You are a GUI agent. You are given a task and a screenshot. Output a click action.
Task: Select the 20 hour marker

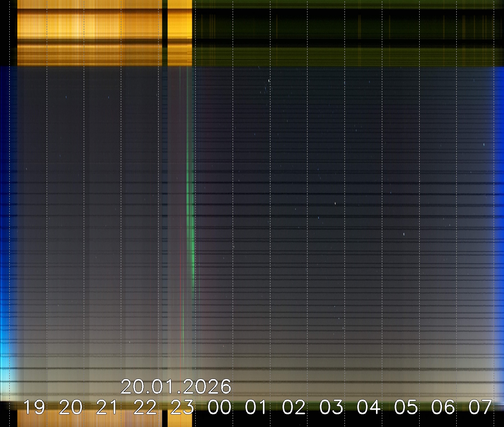tap(71, 407)
